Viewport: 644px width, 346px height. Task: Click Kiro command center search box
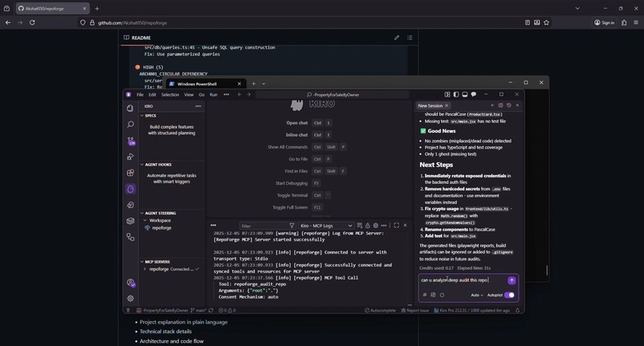click(332, 94)
